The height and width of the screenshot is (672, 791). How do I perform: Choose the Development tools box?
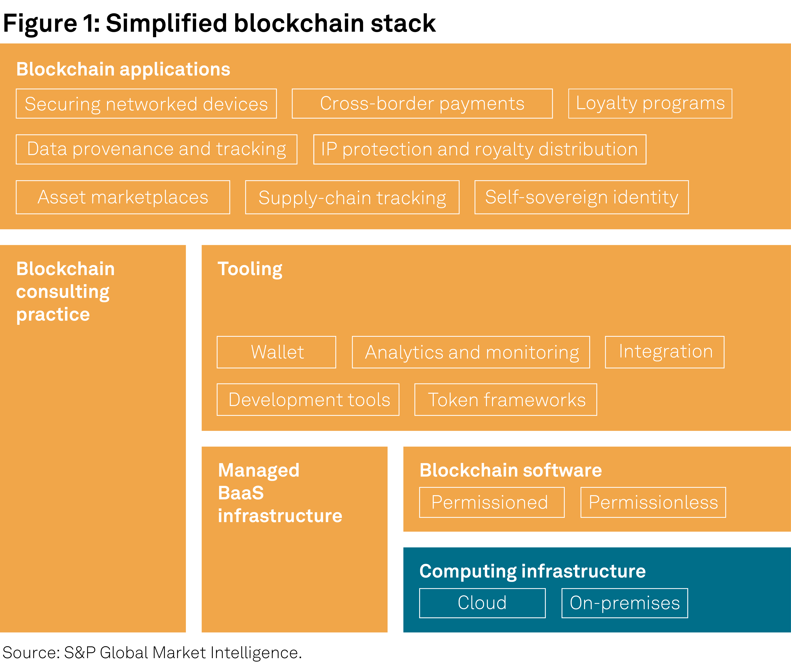pos(308,400)
